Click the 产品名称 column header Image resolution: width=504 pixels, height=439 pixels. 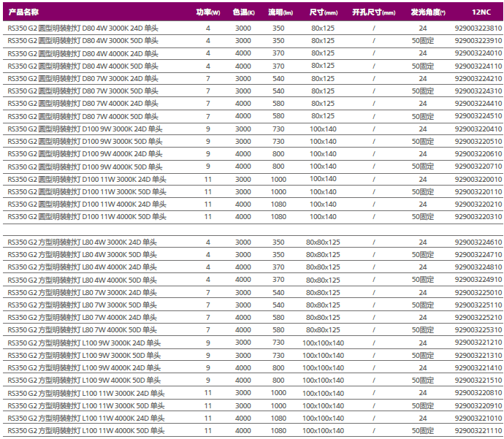point(23,12)
